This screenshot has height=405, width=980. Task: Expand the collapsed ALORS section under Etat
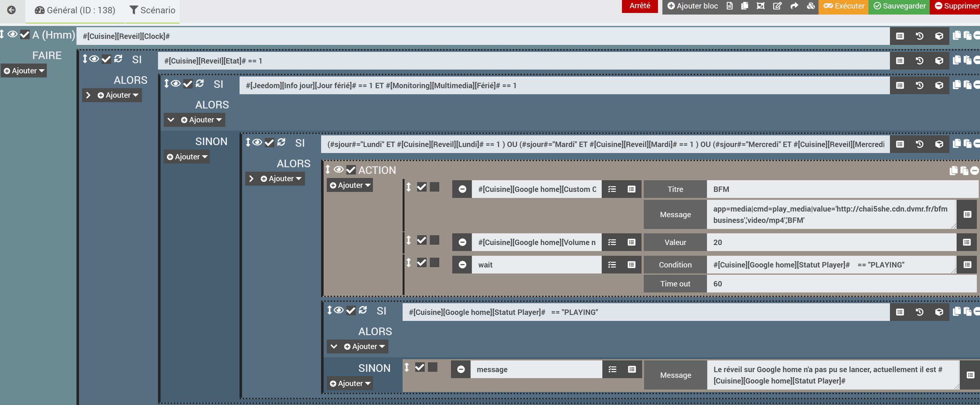[88, 95]
